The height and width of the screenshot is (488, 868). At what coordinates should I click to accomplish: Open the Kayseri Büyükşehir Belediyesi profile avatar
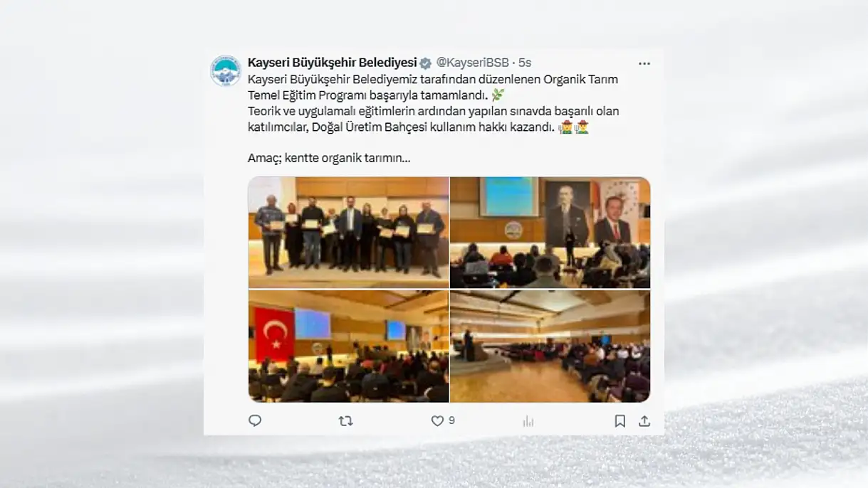(226, 71)
